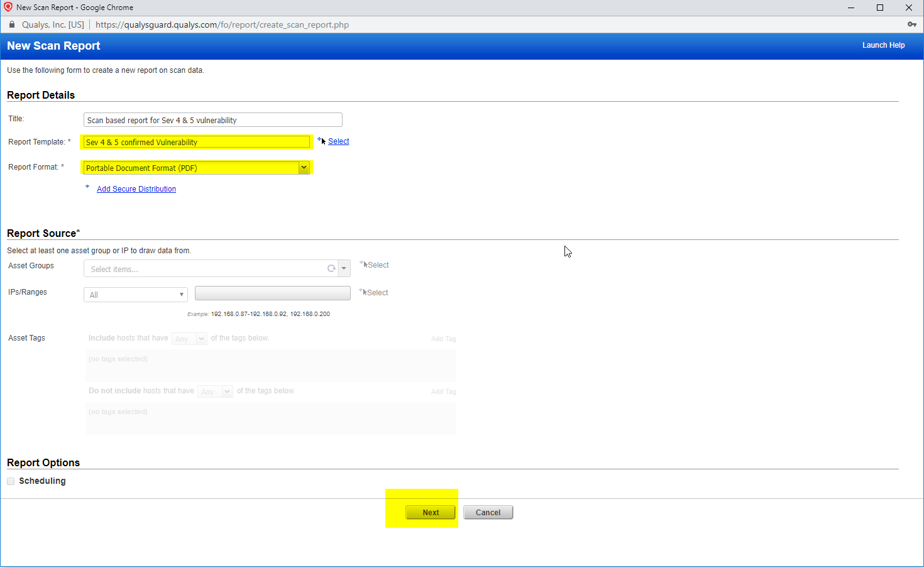Click the plus icon beside the Asset Groups Select label
The width and height of the screenshot is (924, 568).
(360, 263)
